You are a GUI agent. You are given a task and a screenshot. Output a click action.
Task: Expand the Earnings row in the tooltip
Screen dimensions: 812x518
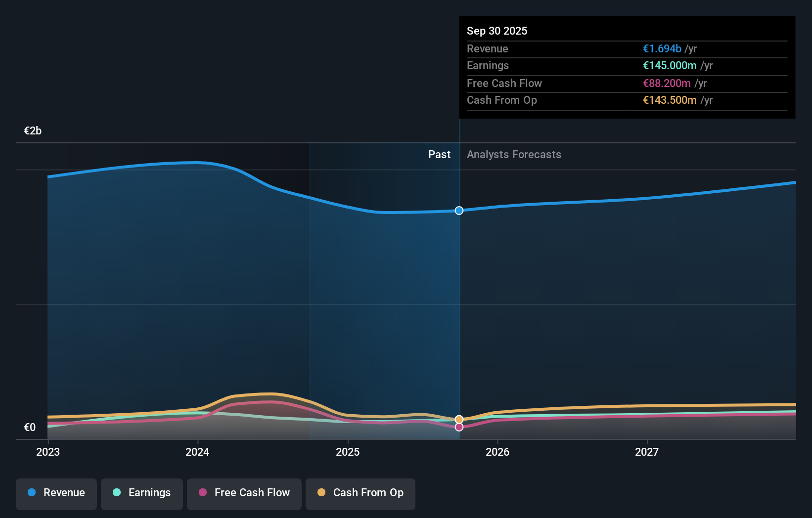point(627,65)
